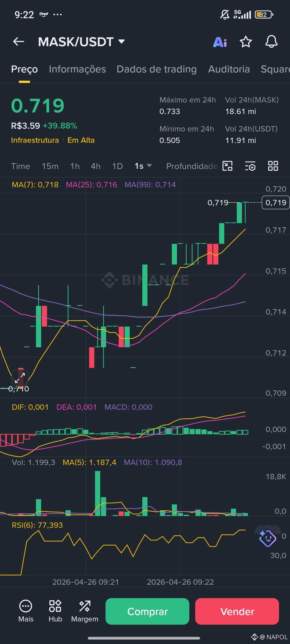Image resolution: width=290 pixels, height=644 pixels.
Task: Select the 4h chart interval
Action: [x=96, y=166]
